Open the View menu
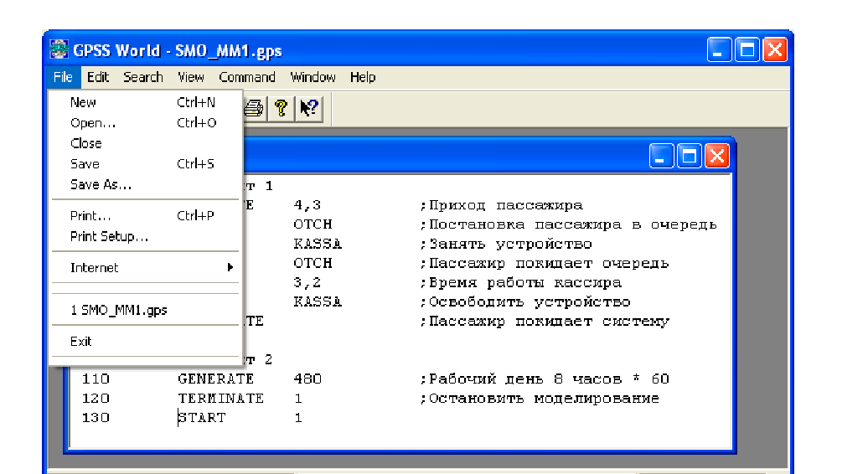Viewport: 868px width, 474px height. [191, 77]
